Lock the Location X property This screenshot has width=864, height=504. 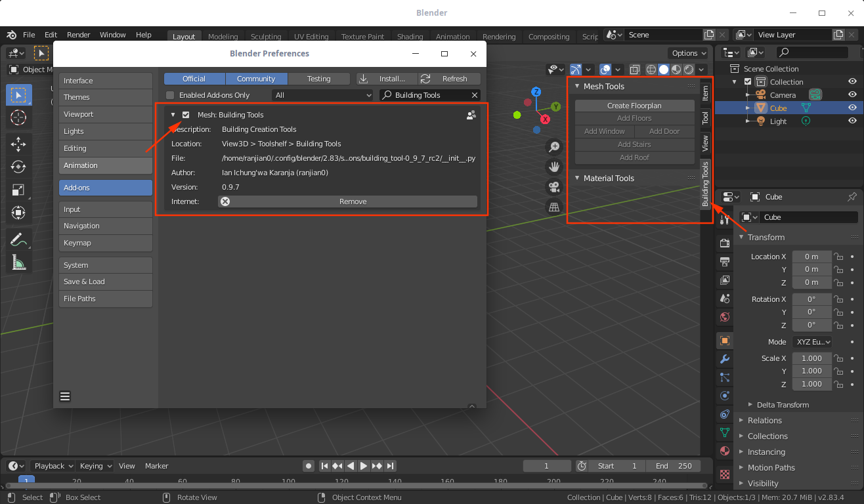coord(838,257)
